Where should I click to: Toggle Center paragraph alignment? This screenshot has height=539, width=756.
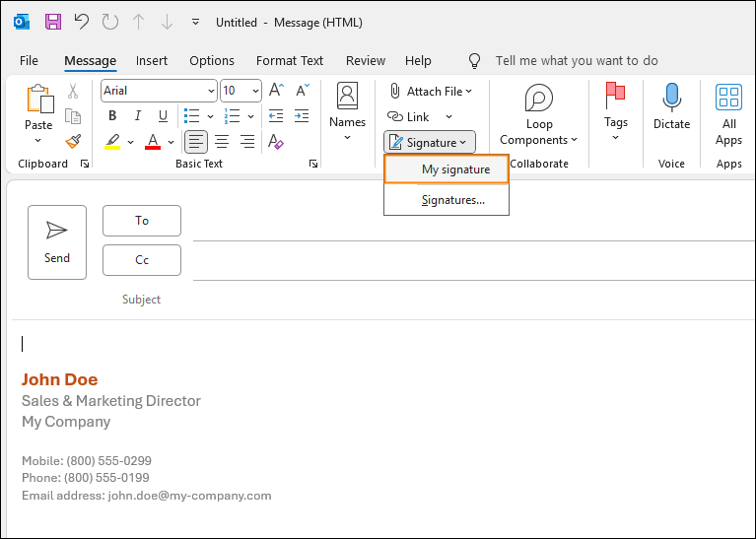(x=222, y=142)
